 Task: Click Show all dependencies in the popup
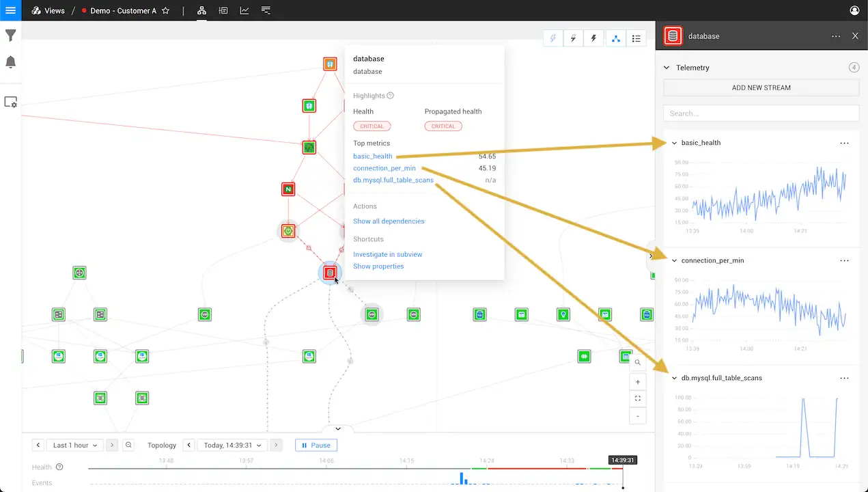click(389, 221)
